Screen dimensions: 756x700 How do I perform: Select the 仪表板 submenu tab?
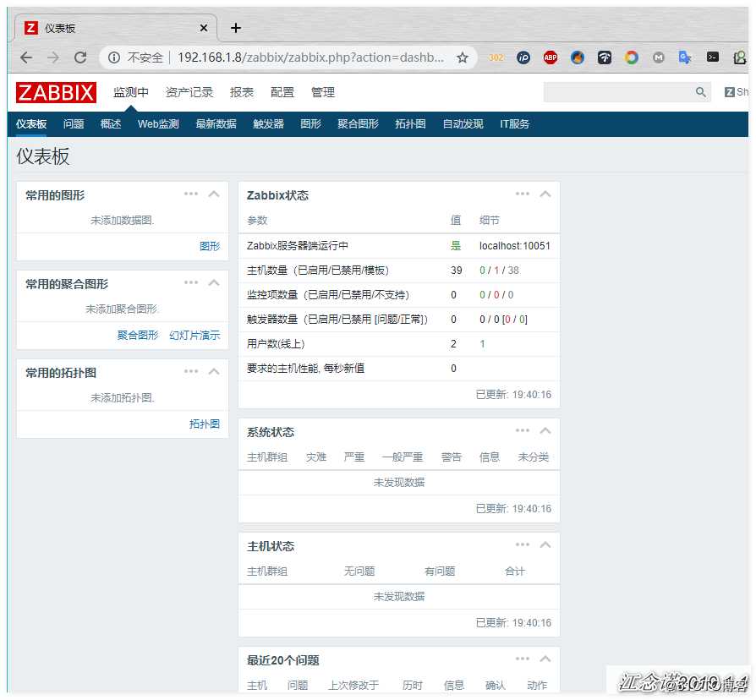coord(31,124)
